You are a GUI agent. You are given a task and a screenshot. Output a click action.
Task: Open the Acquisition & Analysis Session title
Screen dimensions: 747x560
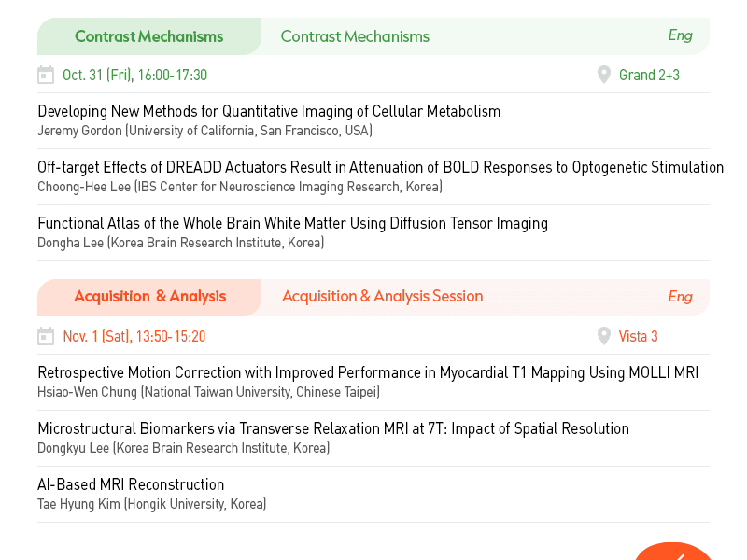point(383,296)
